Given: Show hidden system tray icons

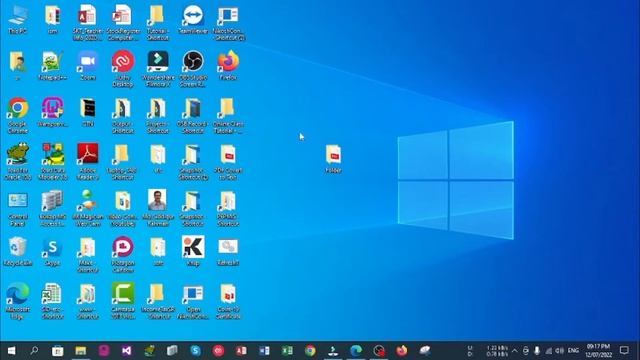Looking at the screenshot, I should click(514, 350).
